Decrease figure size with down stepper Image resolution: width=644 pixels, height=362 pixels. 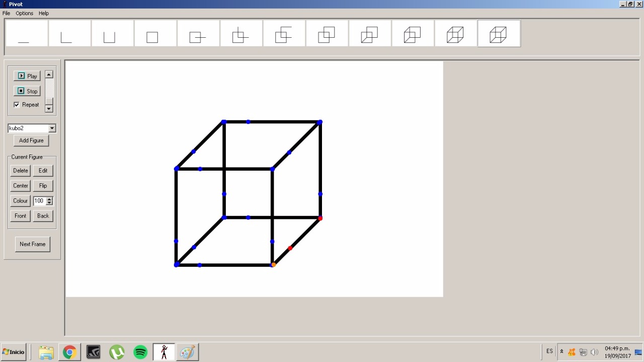(49, 203)
